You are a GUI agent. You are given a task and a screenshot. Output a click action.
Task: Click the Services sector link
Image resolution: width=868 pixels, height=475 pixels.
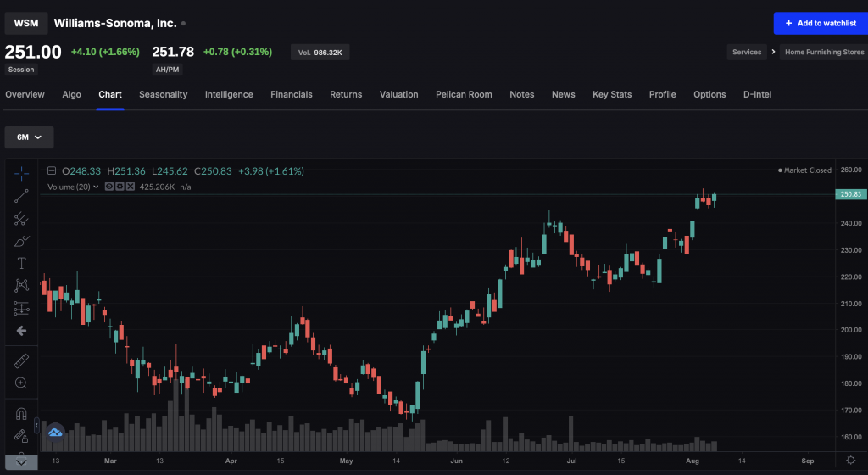coord(747,52)
